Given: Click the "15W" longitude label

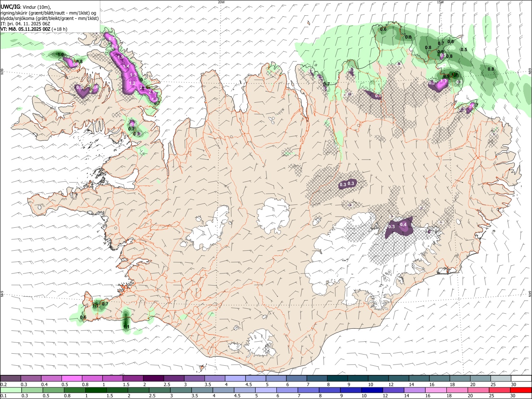Looking at the screenshot, I should click(x=440, y=2).
